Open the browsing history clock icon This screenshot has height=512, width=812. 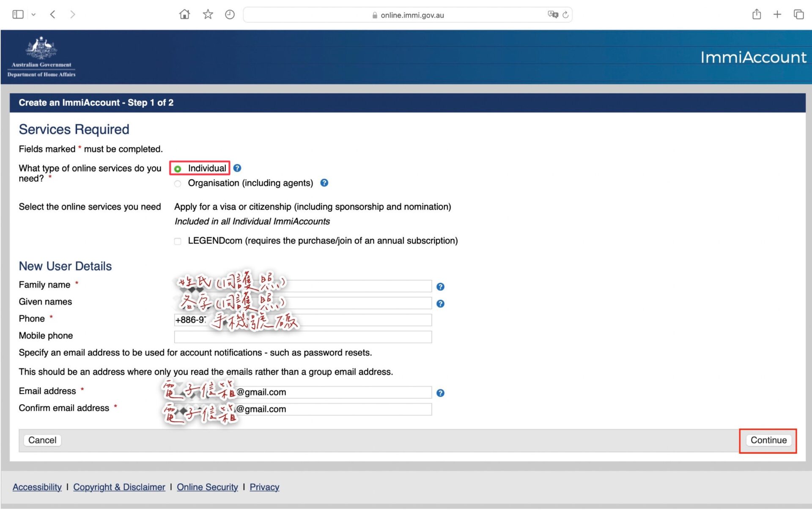point(230,14)
